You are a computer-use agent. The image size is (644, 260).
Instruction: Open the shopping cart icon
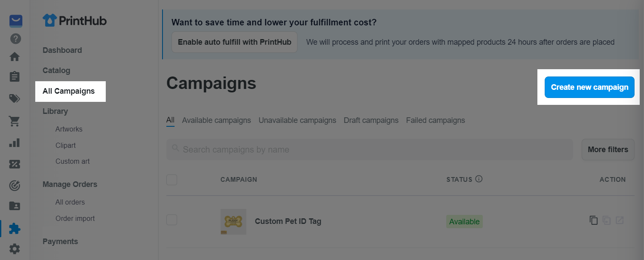click(x=15, y=122)
